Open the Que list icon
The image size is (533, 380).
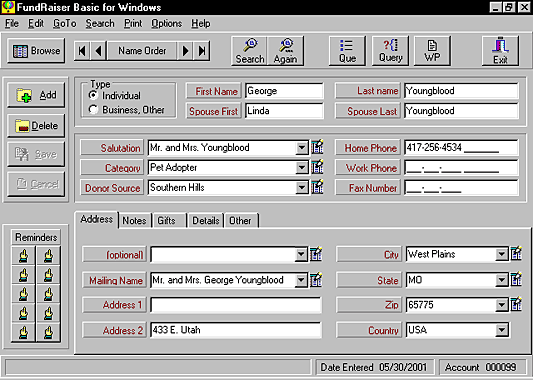pyautogui.click(x=347, y=51)
